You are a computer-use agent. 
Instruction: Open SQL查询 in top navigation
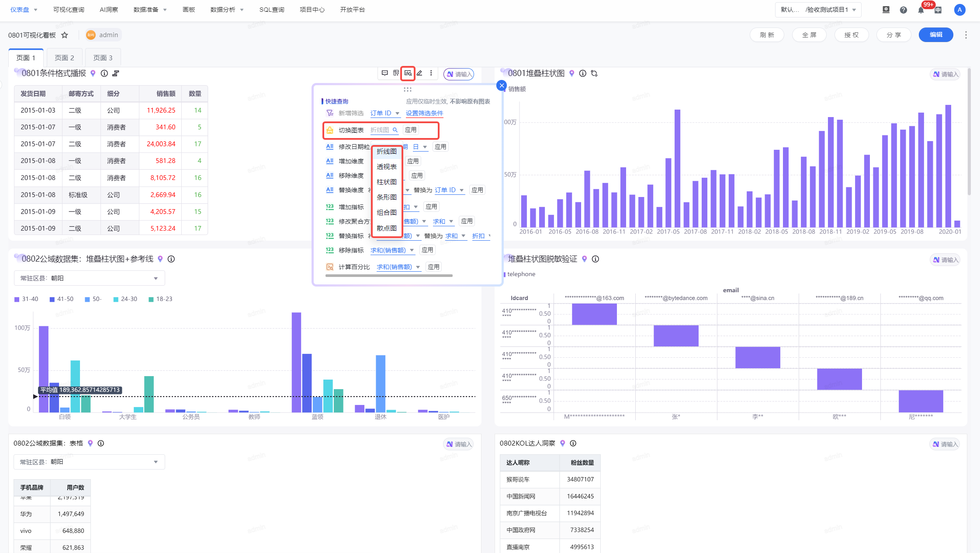[272, 10]
